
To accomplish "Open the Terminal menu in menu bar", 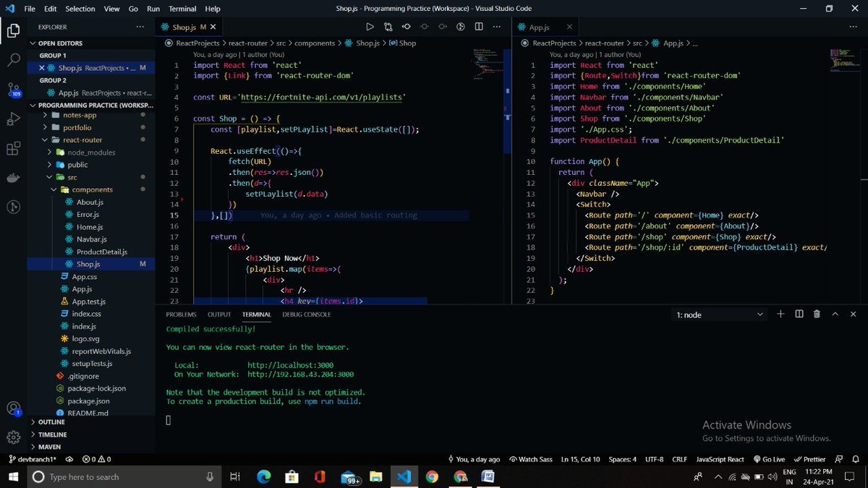I will click(x=182, y=9).
